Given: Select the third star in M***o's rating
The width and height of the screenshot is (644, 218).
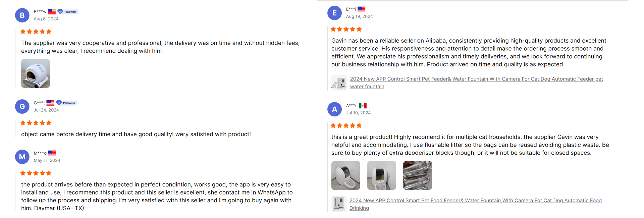Looking at the screenshot, I should [x=36, y=173].
